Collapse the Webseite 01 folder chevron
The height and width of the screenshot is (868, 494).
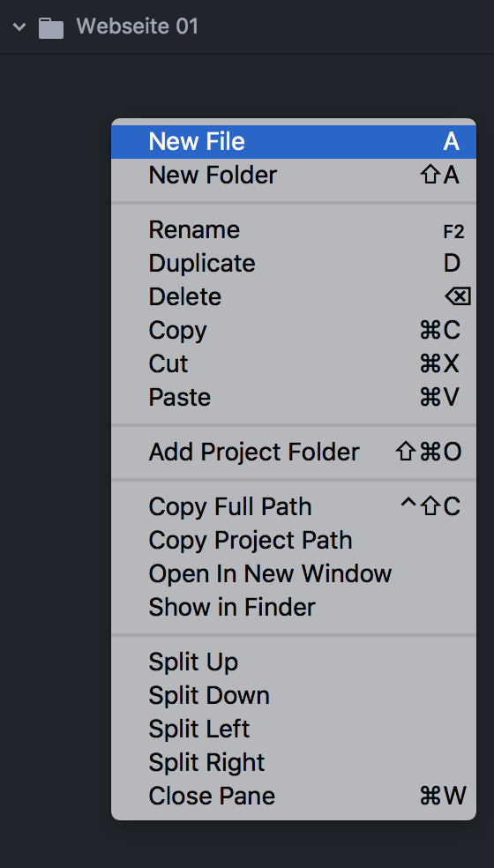click(x=19, y=26)
